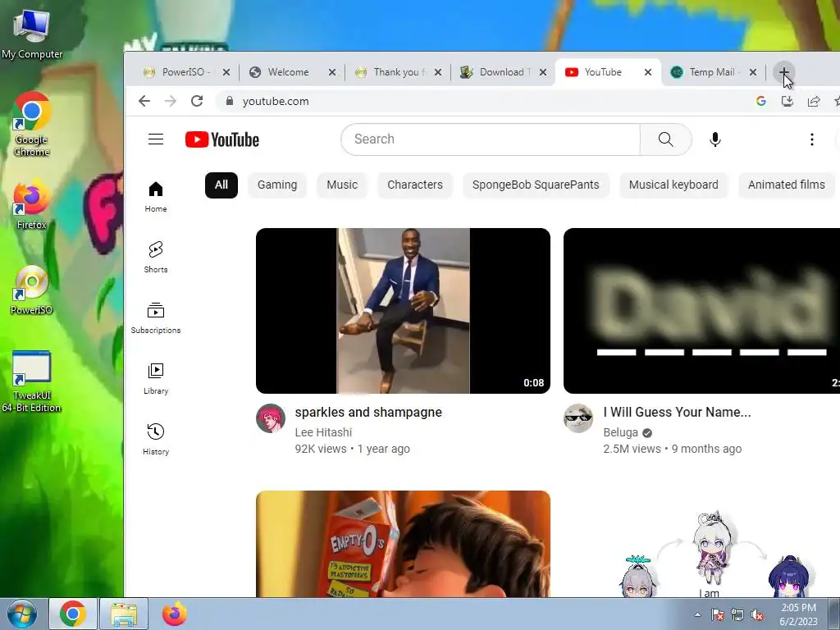Viewport: 840px width, 630px height.
Task: Click the Google icon in address bar
Action: [760, 101]
